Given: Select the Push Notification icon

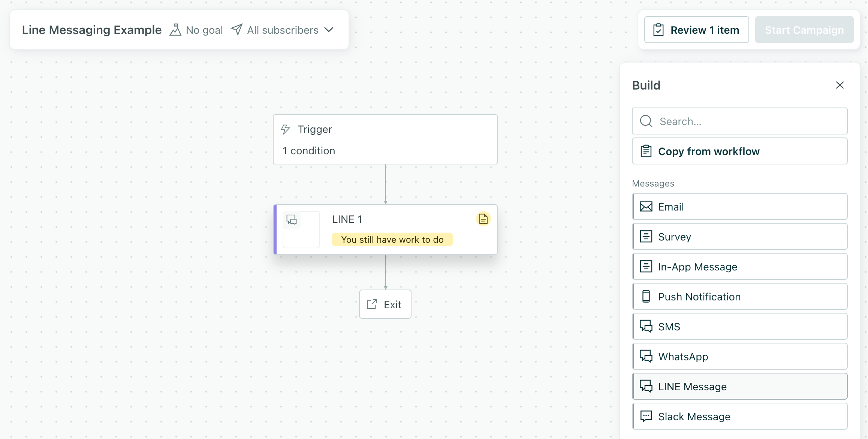Looking at the screenshot, I should click(x=647, y=296).
